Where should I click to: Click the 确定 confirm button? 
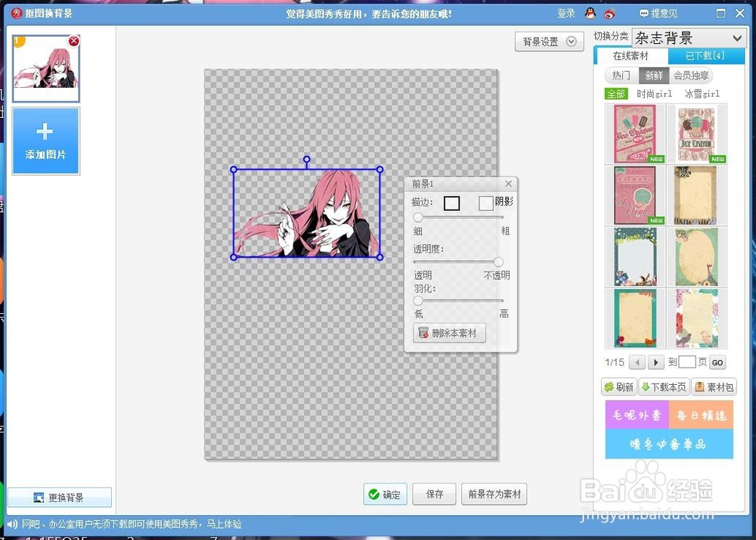(385, 494)
